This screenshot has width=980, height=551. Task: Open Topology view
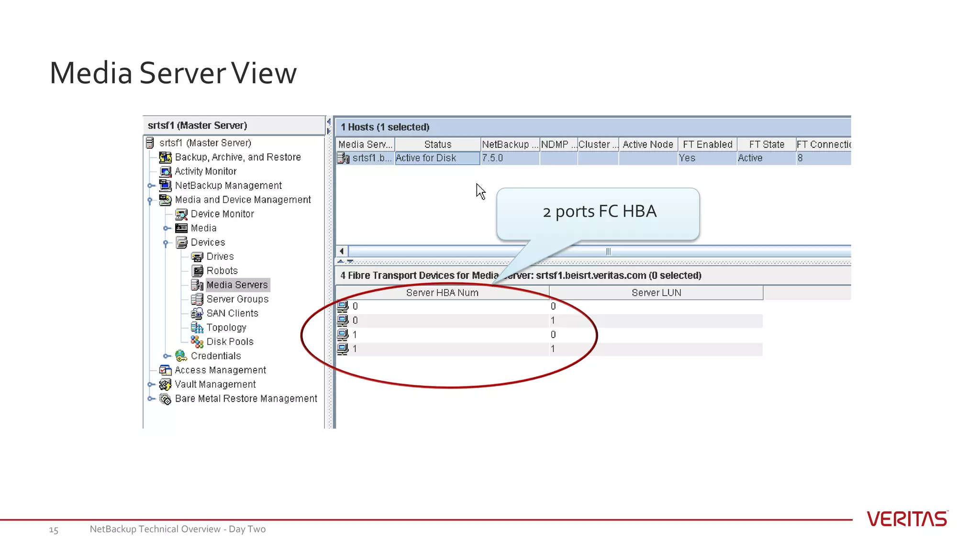226,328
